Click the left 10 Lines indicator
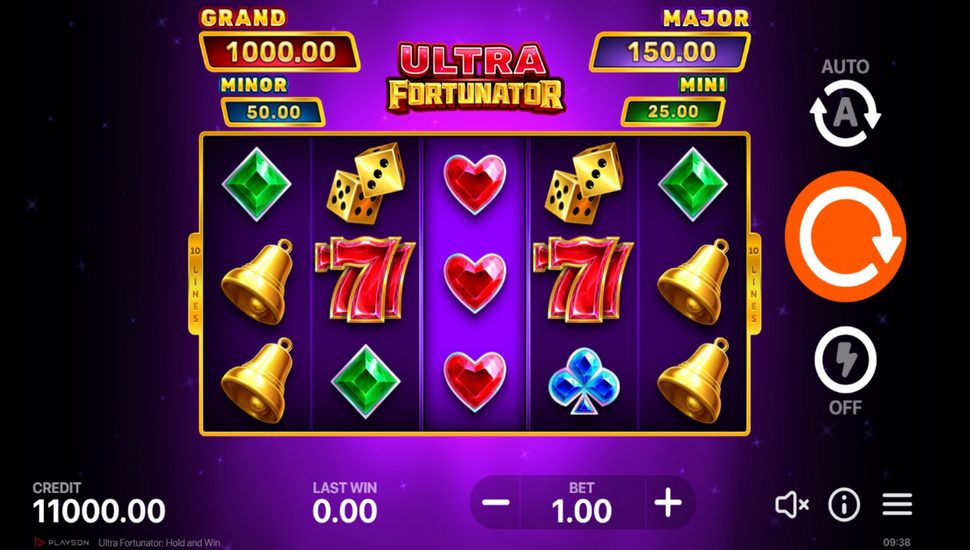The height and width of the screenshot is (550, 970). click(x=194, y=283)
